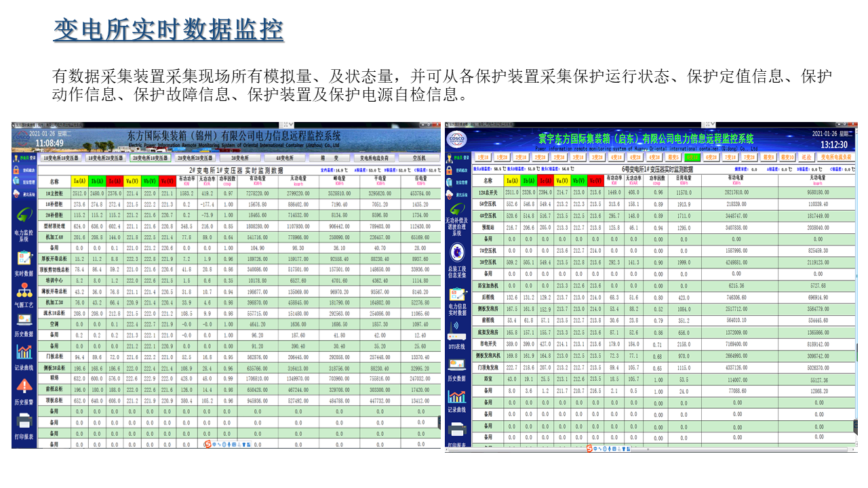
Task: Switch to the 1#变电所1#变压器 tab
Action: tap(62, 157)
